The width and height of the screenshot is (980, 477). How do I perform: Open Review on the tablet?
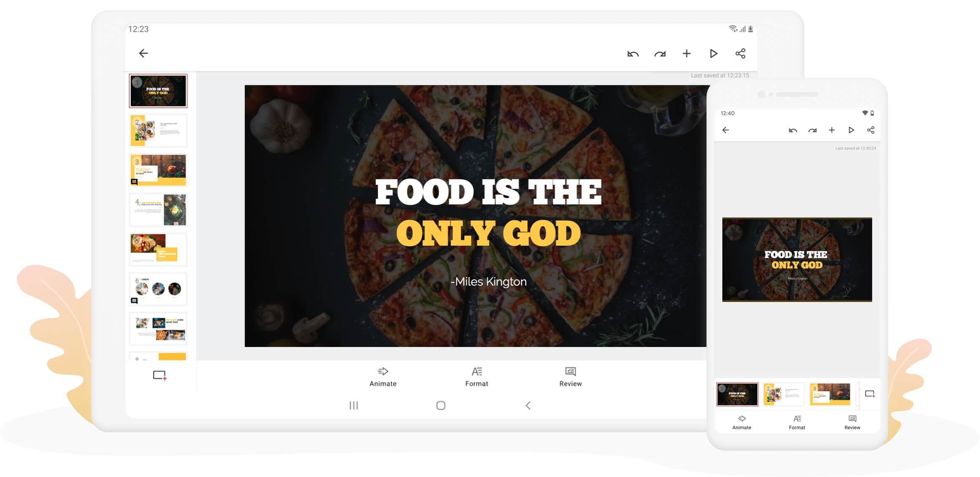pyautogui.click(x=570, y=377)
